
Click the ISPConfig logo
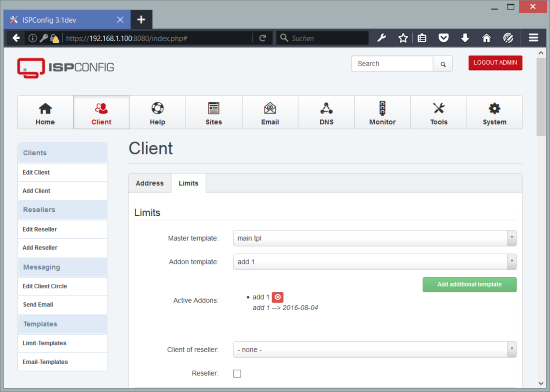[x=66, y=68]
